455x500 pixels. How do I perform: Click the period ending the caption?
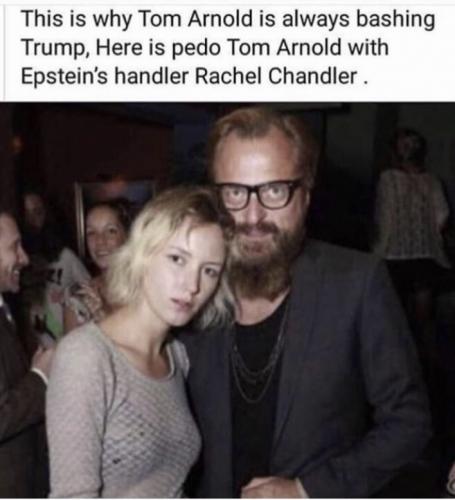click(x=366, y=83)
